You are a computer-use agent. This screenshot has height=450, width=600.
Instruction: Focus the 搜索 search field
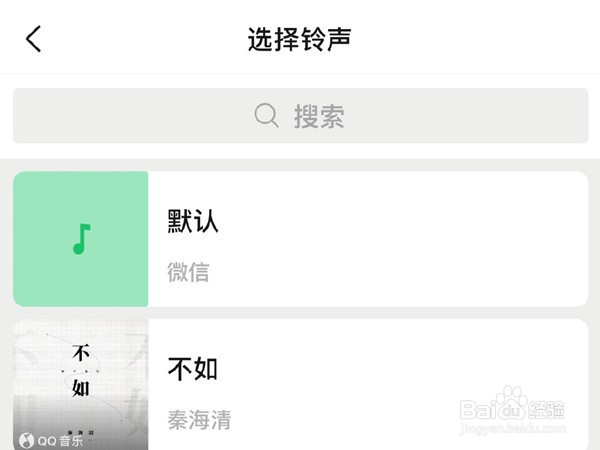pos(300,116)
